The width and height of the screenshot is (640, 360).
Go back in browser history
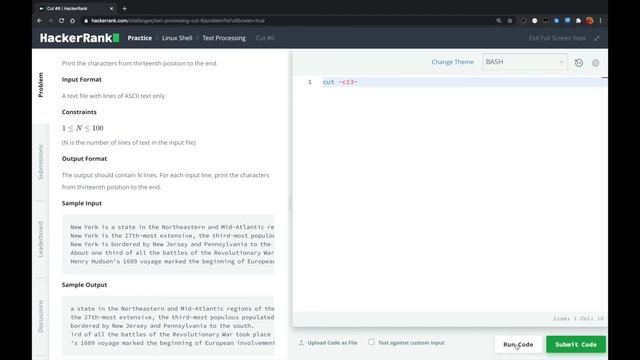click(x=40, y=20)
